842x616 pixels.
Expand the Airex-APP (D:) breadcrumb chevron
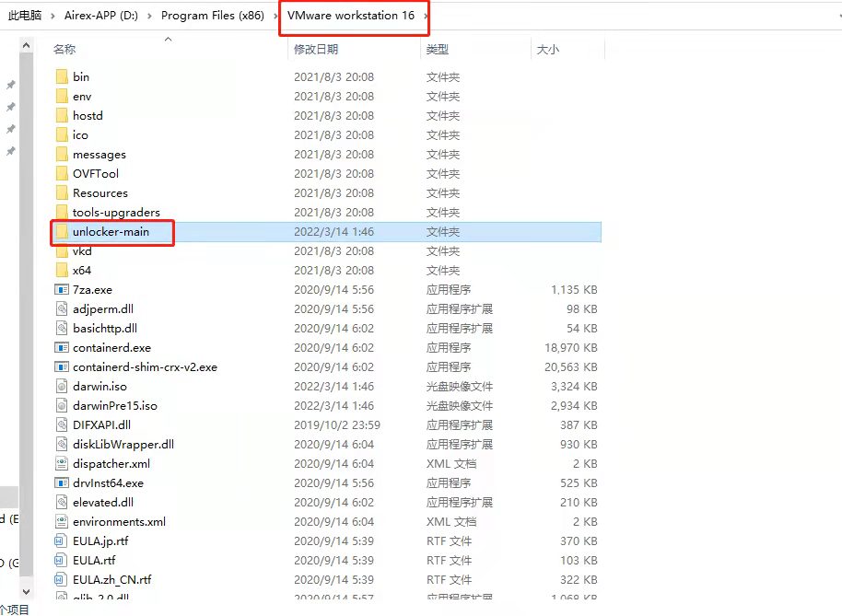pyautogui.click(x=149, y=16)
